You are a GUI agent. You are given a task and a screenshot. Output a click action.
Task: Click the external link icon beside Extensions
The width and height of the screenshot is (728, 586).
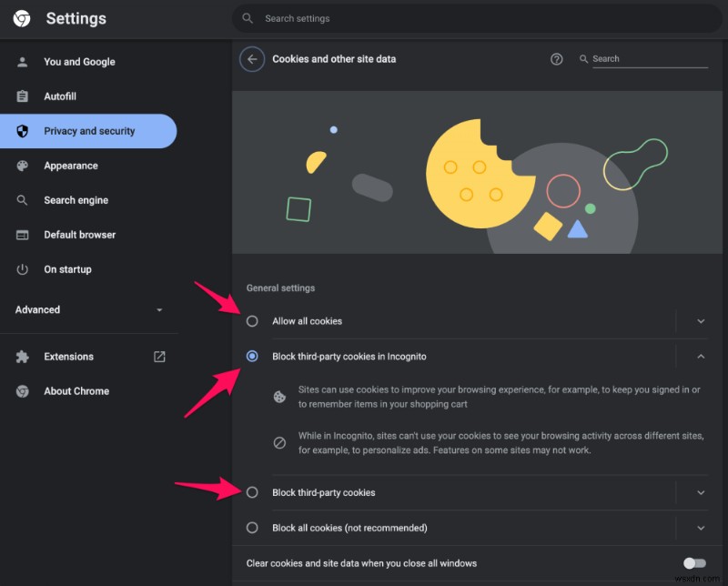click(158, 357)
